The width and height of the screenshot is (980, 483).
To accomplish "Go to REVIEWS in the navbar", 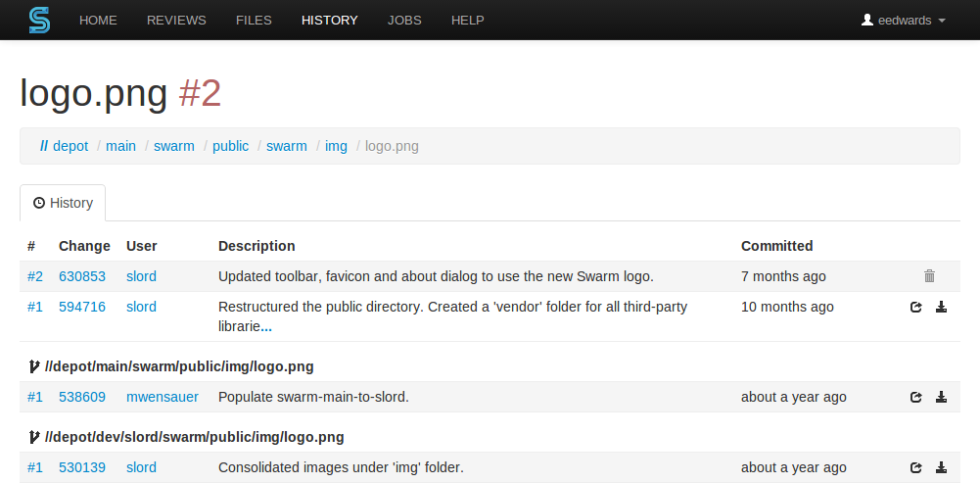I will click(x=176, y=20).
